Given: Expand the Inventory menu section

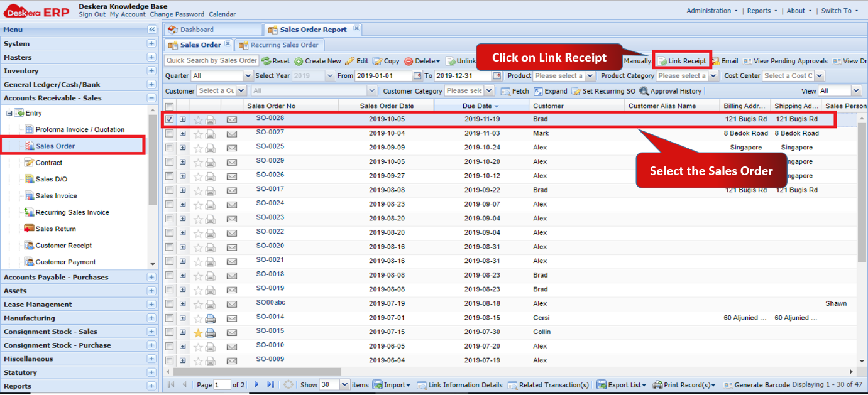Looking at the screenshot, I should click(151, 71).
